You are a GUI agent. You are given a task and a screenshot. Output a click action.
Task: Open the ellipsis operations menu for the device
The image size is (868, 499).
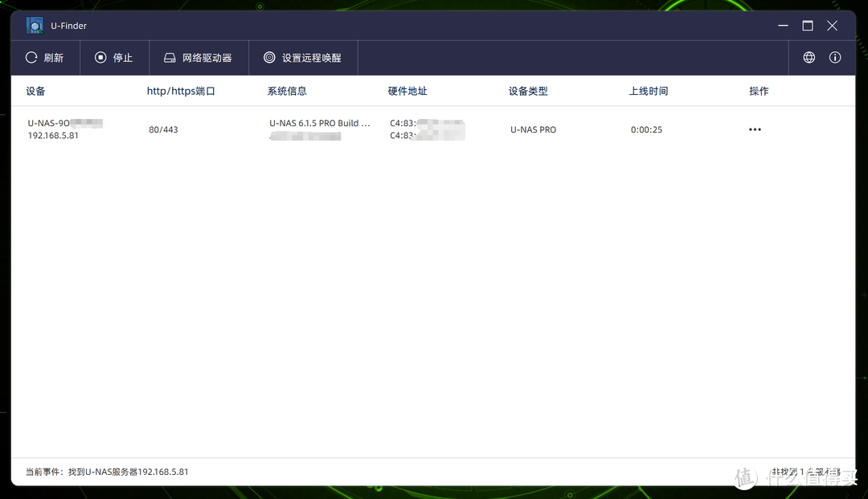pyautogui.click(x=754, y=129)
